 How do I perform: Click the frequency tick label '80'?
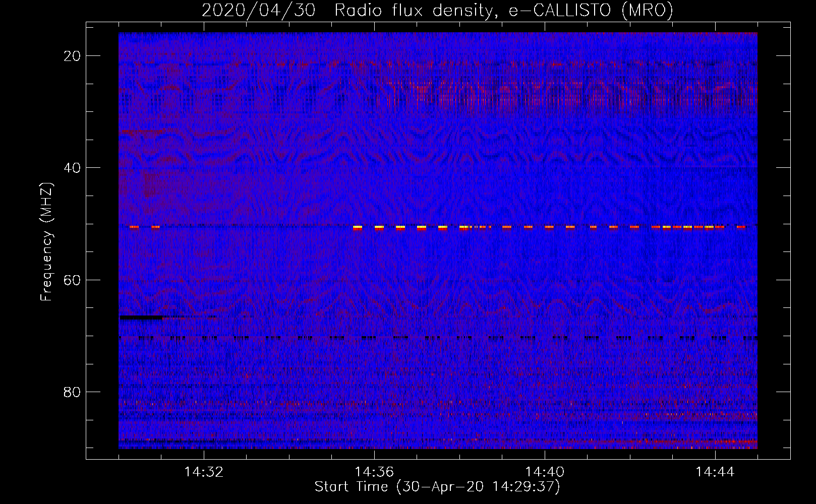click(73, 392)
